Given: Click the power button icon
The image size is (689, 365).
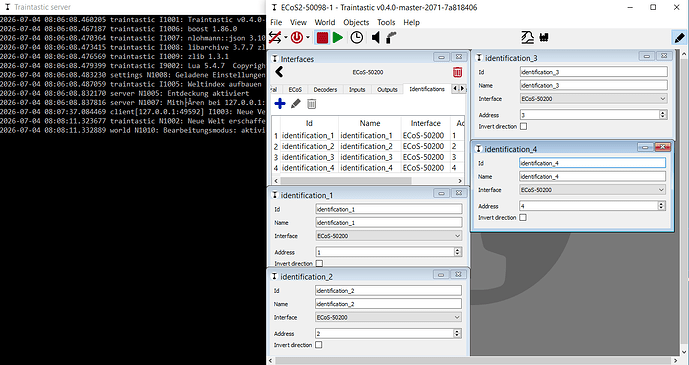Looking at the screenshot, I should pyautogui.click(x=297, y=38).
